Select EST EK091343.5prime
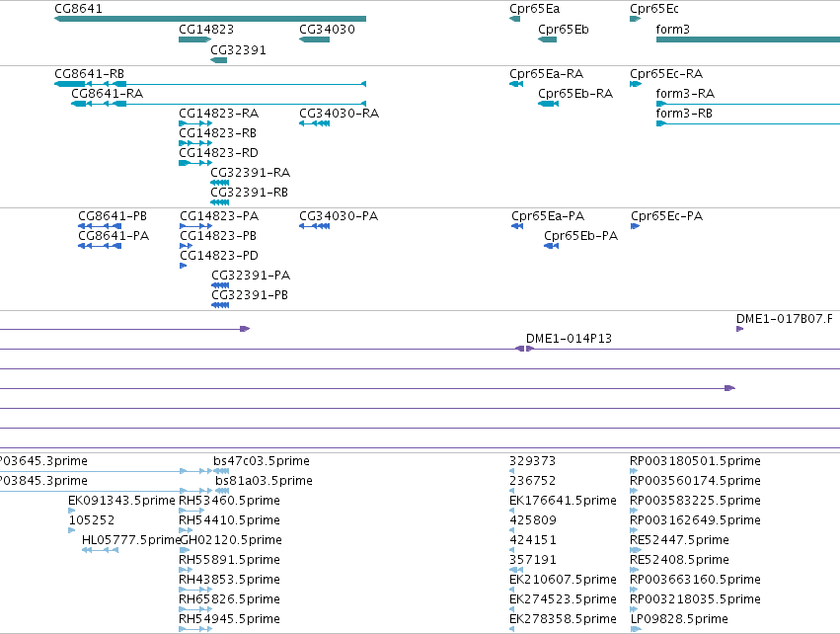 [72, 511]
